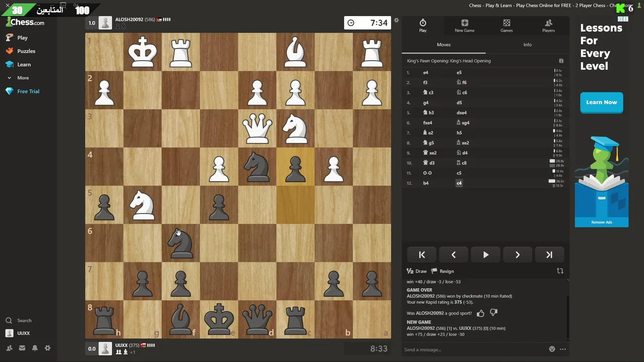Open the Games tab
This screenshot has width=644, height=362.
507,26
